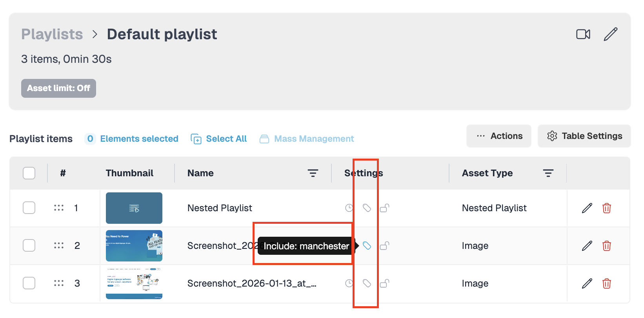This screenshot has width=644, height=318.
Task: Click the blue tag icon in row 2
Action: pyautogui.click(x=367, y=246)
